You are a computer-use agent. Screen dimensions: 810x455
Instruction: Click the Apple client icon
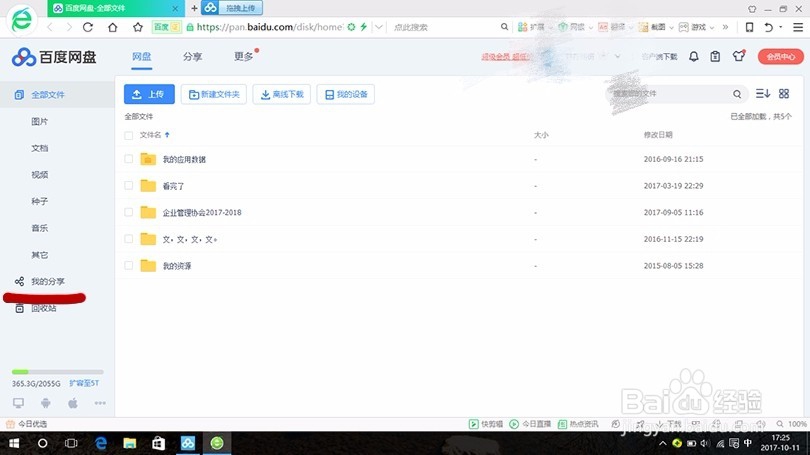pos(73,403)
